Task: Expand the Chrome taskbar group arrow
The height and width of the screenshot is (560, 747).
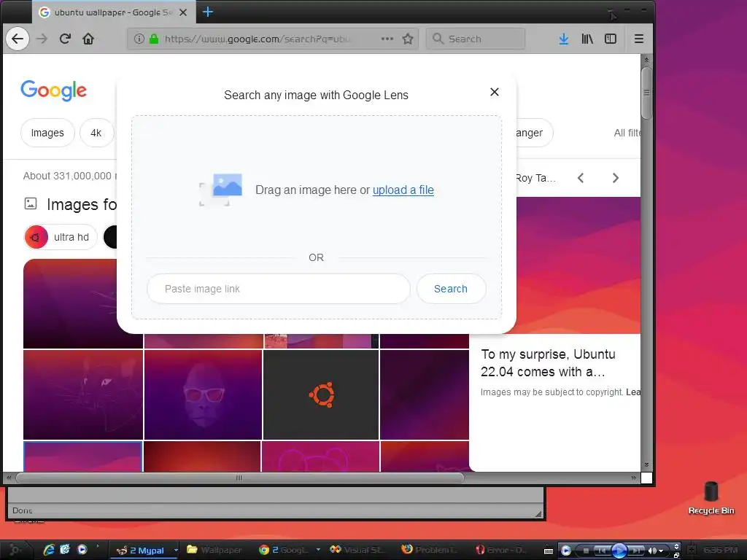Action: (318, 550)
